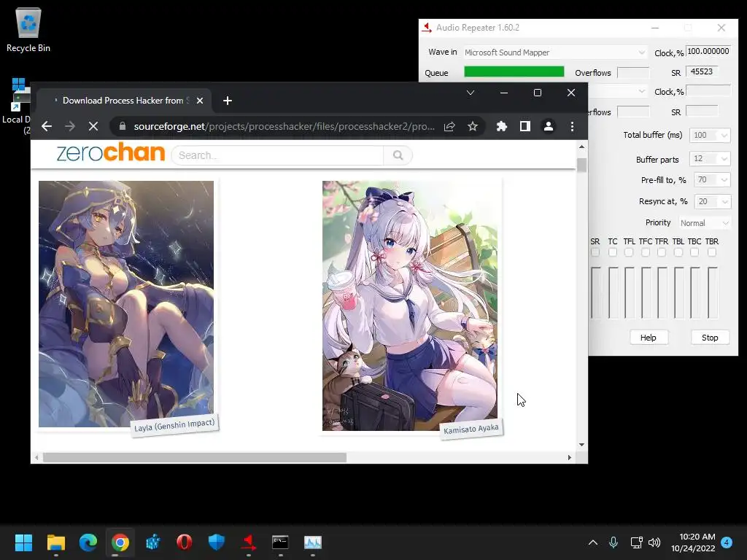The width and height of the screenshot is (747, 560).
Task: Share this page via the share icon
Action: pyautogui.click(x=449, y=126)
